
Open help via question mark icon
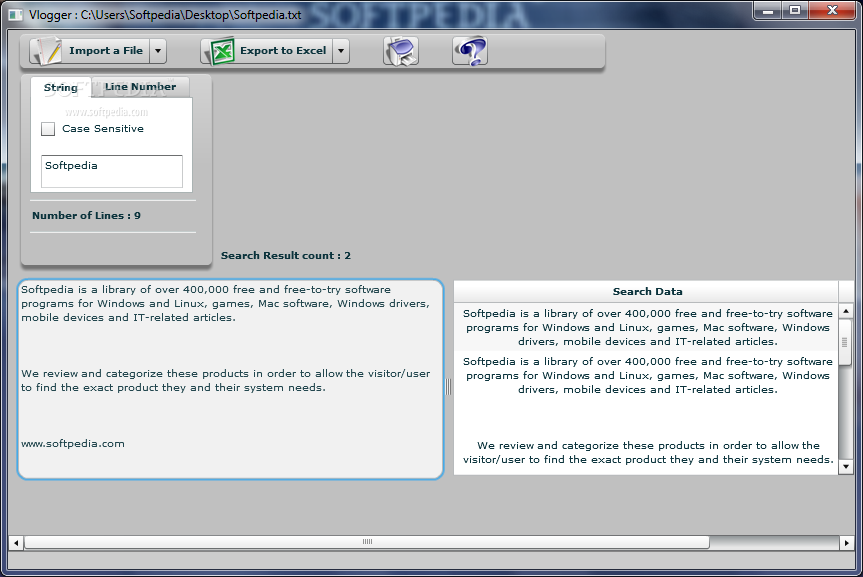coord(470,51)
